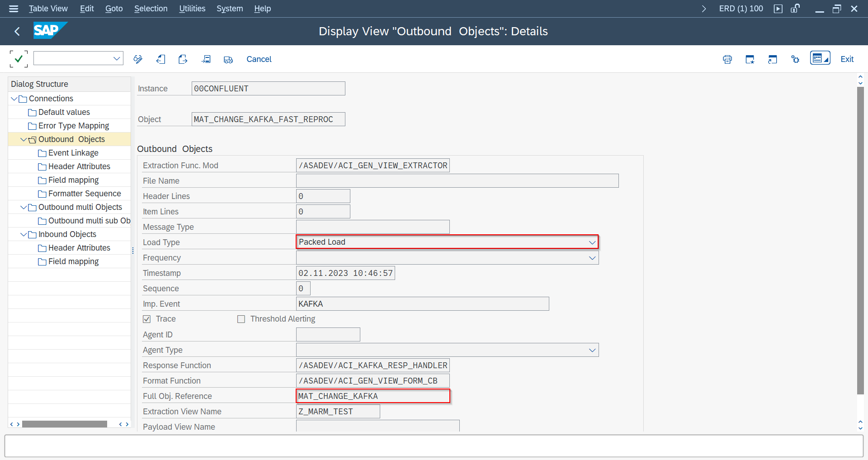Open the System menu
868x460 pixels.
click(x=230, y=9)
